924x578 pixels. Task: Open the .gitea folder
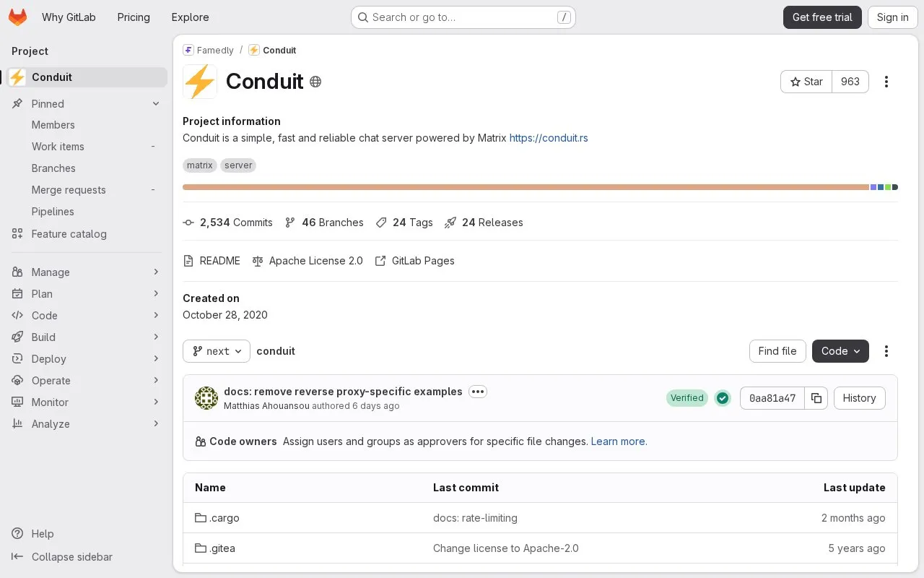tap(215, 548)
